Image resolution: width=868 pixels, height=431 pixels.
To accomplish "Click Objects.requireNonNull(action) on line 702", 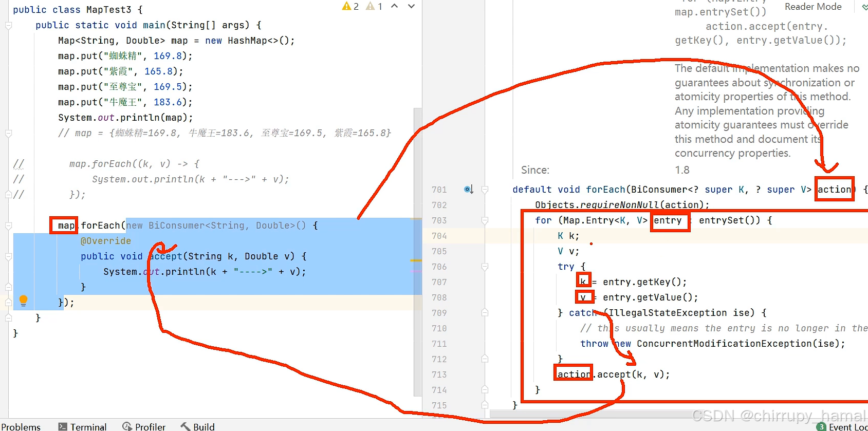I will tap(622, 205).
